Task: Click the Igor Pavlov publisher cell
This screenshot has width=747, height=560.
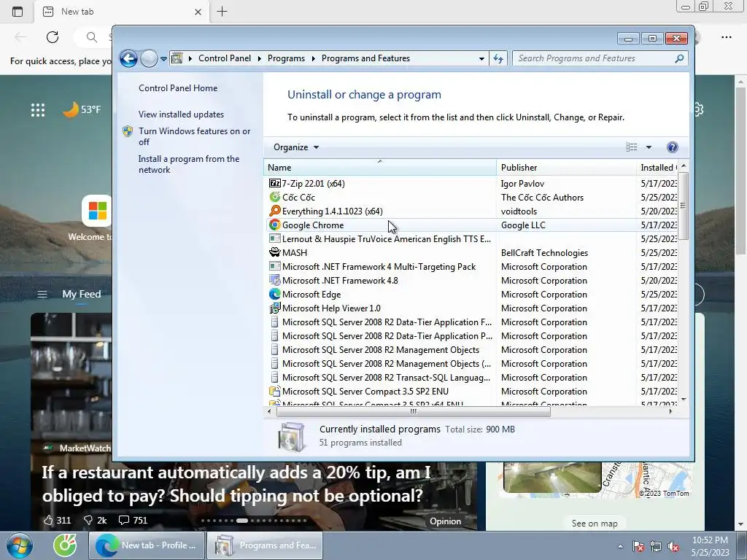Action: (522, 183)
